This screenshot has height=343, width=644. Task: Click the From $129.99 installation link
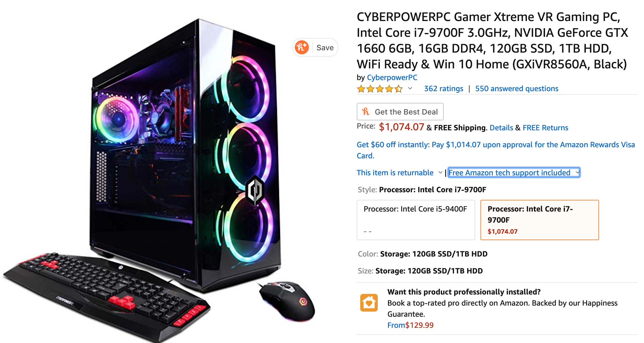[x=410, y=325]
